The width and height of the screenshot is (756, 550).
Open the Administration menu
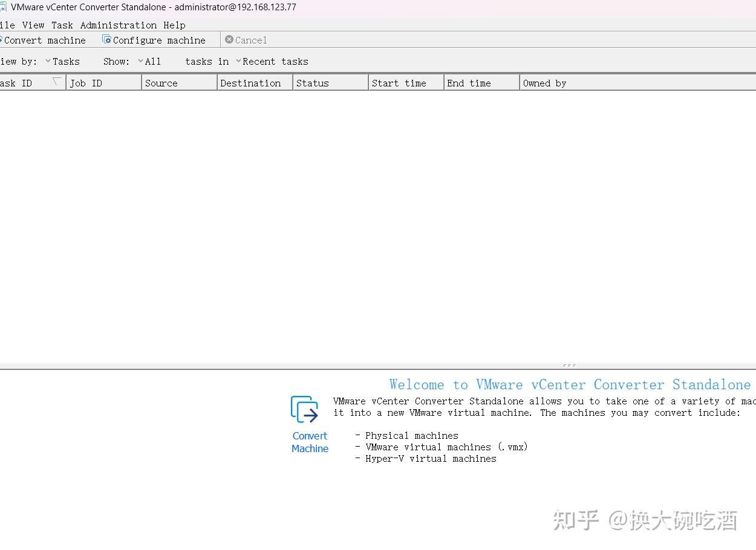(118, 25)
